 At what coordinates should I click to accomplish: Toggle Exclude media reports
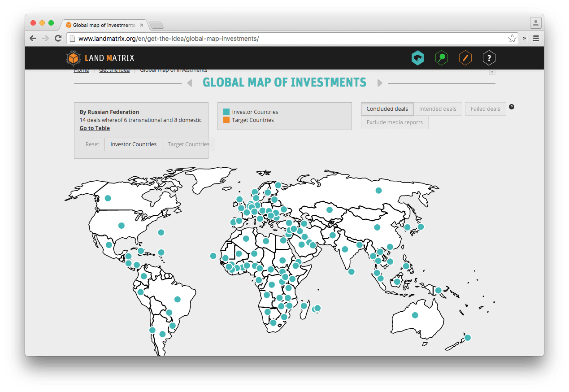[395, 122]
